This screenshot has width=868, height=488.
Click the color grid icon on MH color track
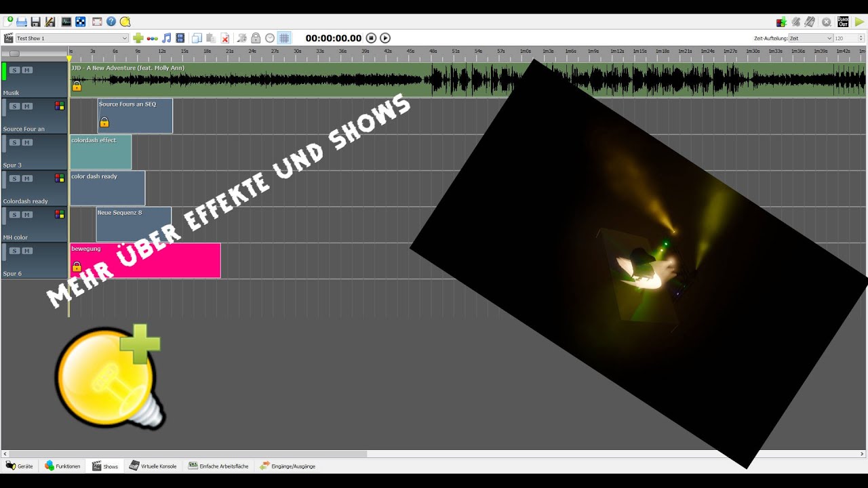tap(60, 214)
